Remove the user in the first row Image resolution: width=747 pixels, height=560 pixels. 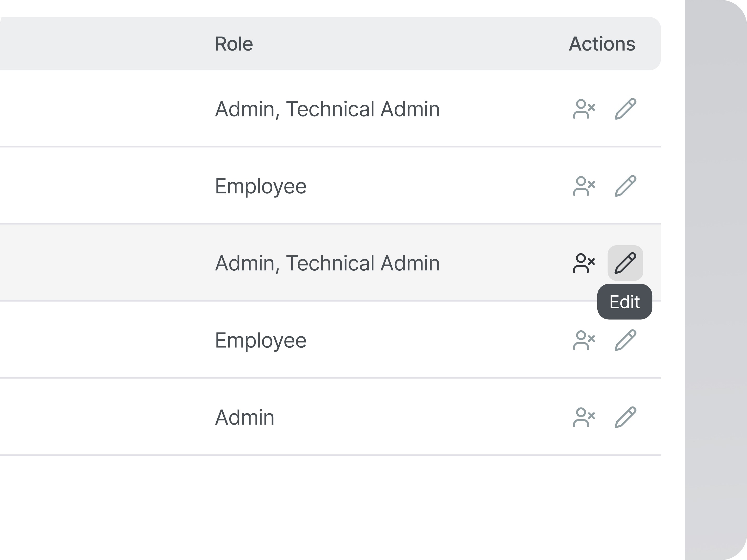point(584,109)
